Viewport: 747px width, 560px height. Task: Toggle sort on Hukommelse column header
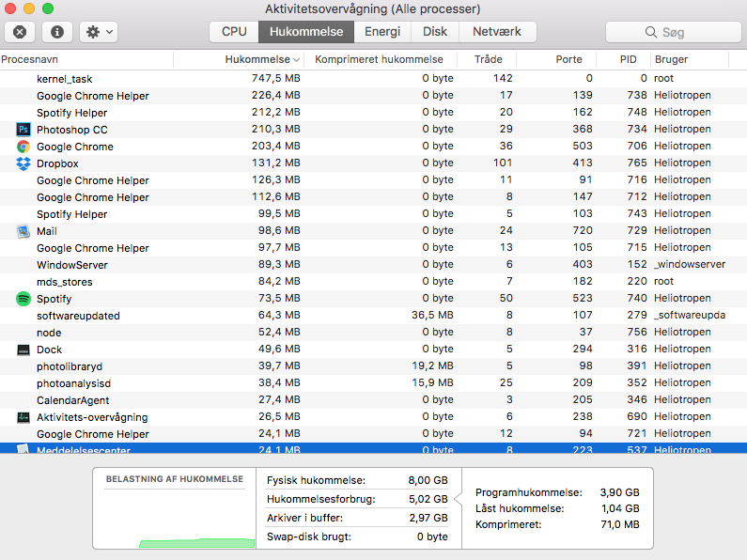(239, 59)
